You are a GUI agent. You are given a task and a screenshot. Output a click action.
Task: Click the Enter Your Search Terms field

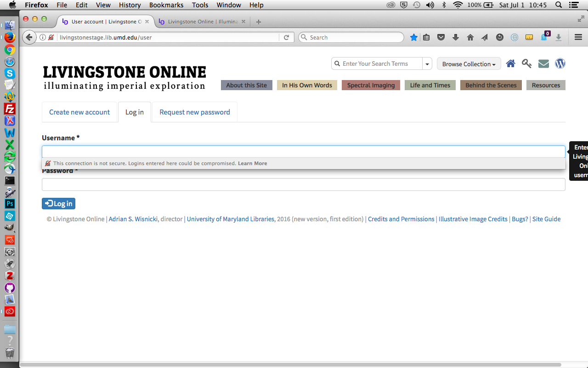click(x=377, y=64)
